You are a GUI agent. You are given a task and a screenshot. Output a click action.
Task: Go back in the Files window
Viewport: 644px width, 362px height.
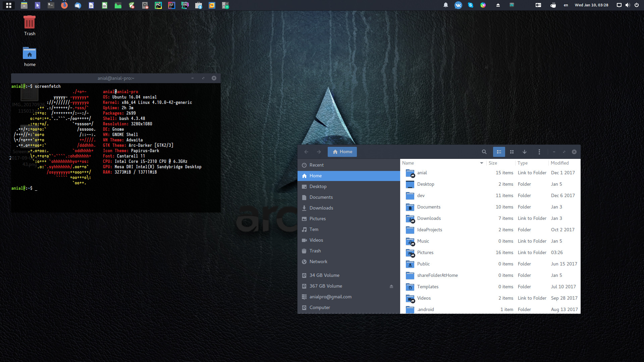point(306,152)
